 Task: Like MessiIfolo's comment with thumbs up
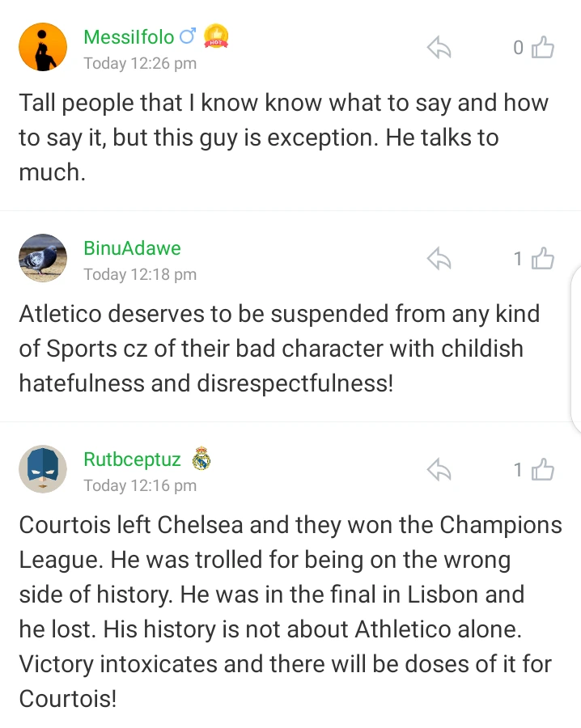pyautogui.click(x=543, y=49)
